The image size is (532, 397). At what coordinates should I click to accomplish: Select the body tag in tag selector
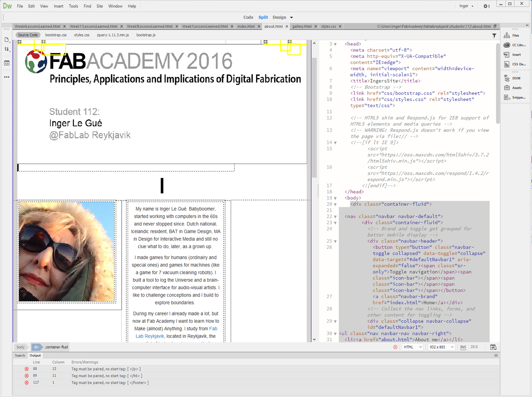(21, 347)
